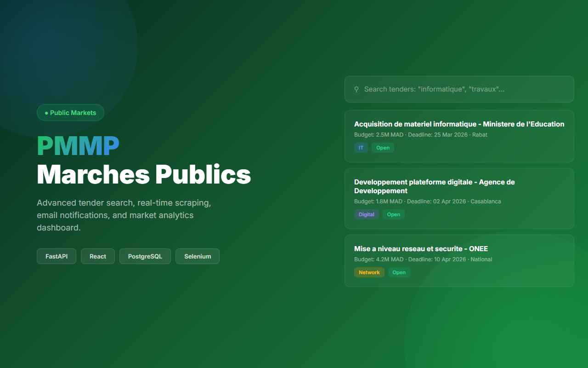The image size is (588, 368).
Task: Click the Digital tag badge
Action: [366, 214]
